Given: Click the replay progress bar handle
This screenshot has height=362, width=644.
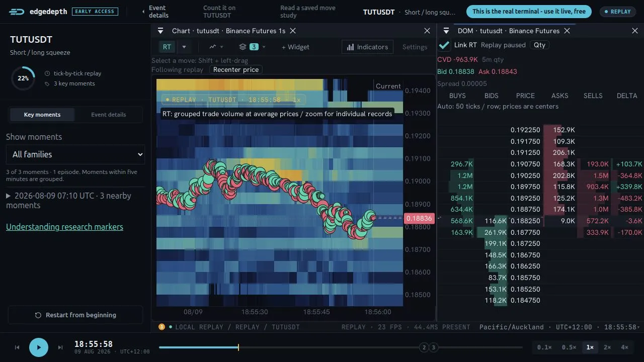Looking at the screenshot, I should coord(238,347).
